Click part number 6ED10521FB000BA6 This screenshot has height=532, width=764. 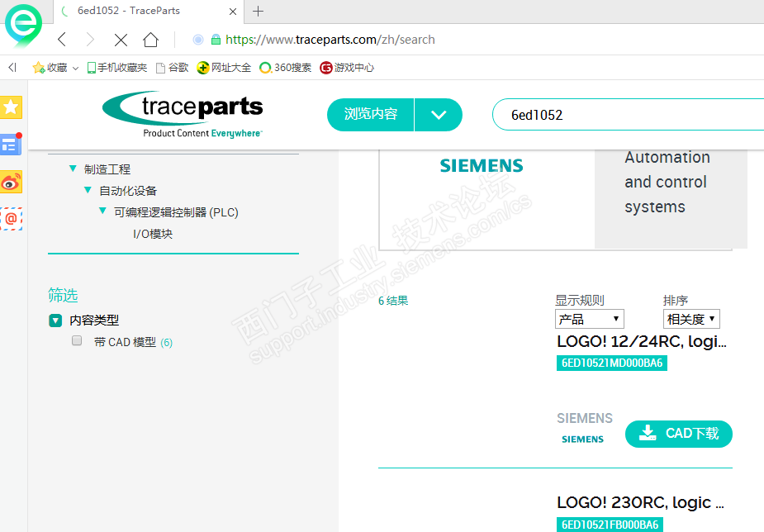click(x=610, y=525)
